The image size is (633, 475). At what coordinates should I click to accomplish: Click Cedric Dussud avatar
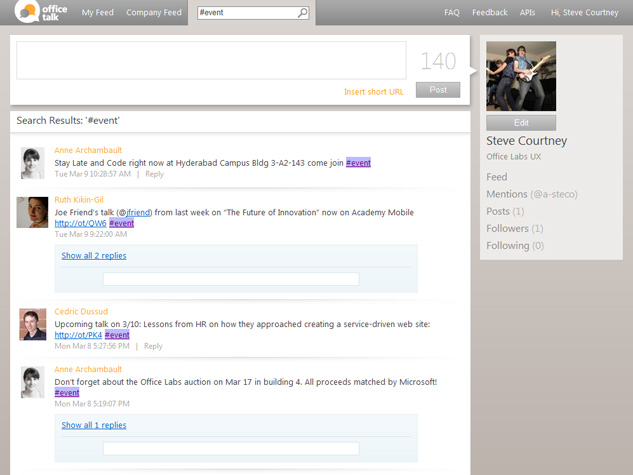tap(33, 324)
